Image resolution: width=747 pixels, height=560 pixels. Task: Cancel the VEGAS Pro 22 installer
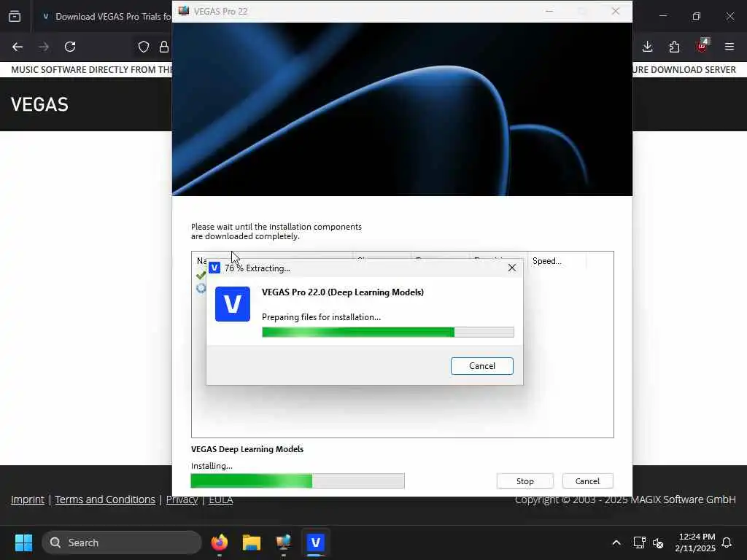click(x=587, y=481)
